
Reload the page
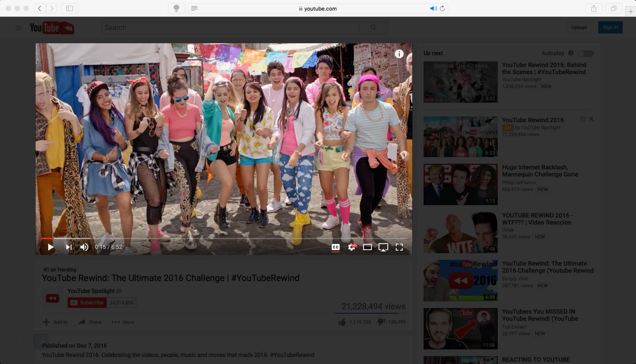click(442, 8)
